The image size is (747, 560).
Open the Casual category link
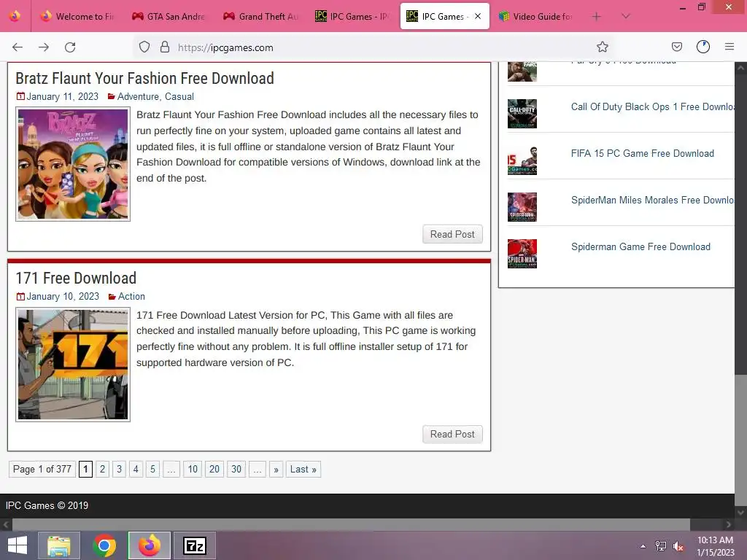tap(179, 97)
